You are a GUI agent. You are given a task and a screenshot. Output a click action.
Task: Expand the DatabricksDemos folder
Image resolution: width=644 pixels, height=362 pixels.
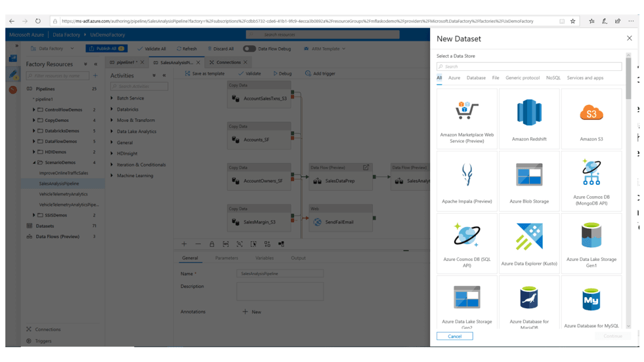point(33,131)
